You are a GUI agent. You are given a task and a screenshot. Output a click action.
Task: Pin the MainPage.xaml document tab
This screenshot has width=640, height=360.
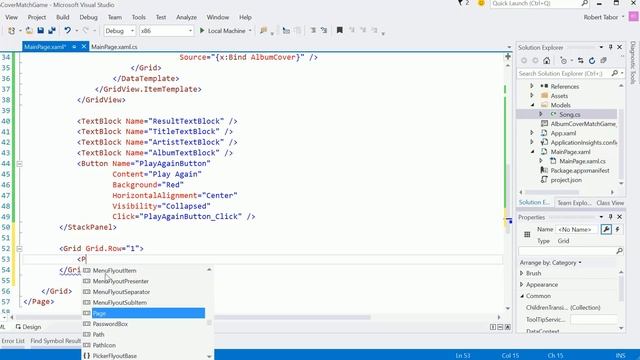click(x=74, y=47)
